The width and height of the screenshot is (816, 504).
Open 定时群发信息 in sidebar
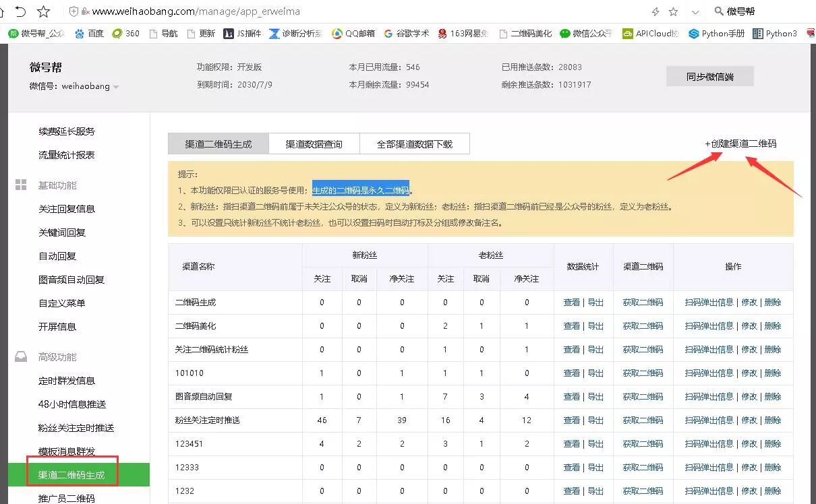coord(67,381)
